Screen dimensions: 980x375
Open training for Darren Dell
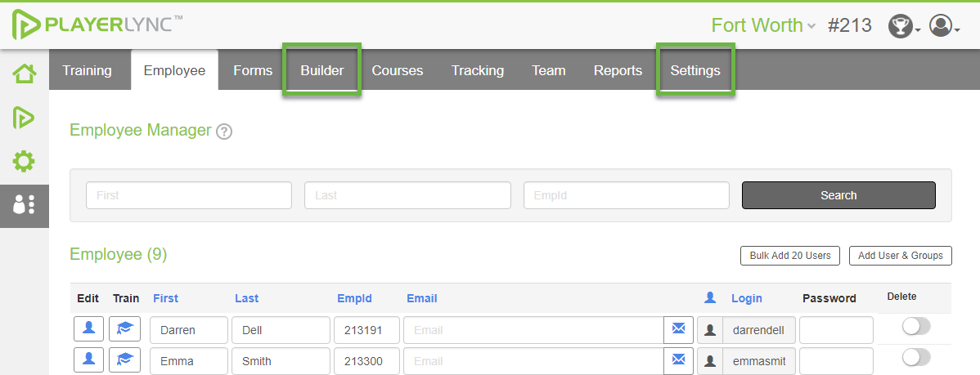coord(124,328)
